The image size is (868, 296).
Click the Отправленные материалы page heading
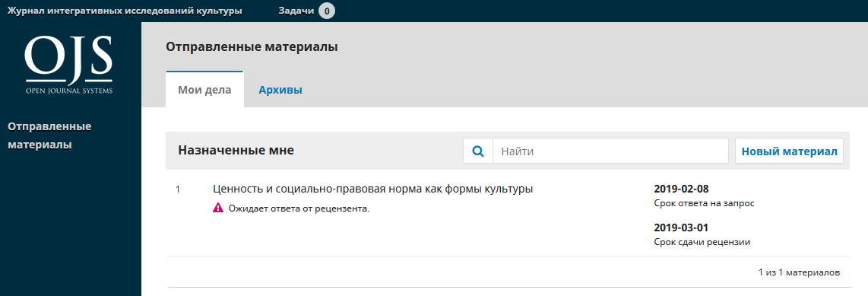[252, 47]
